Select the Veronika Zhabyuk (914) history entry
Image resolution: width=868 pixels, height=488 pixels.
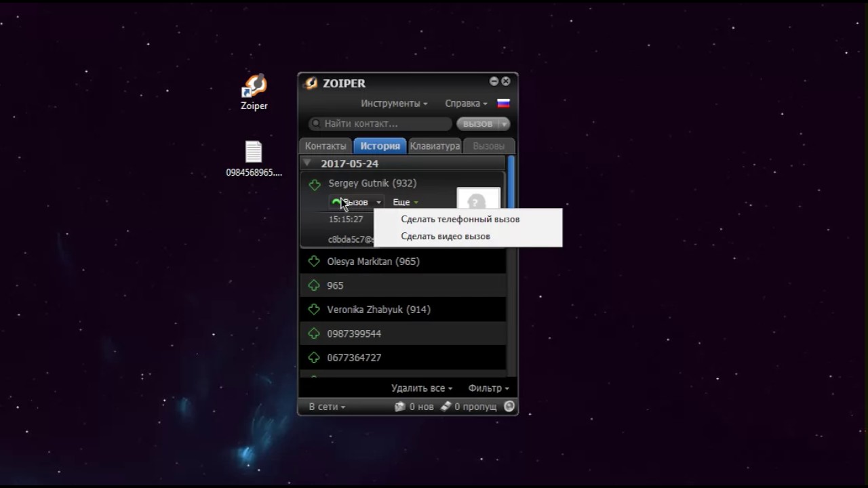click(x=403, y=310)
